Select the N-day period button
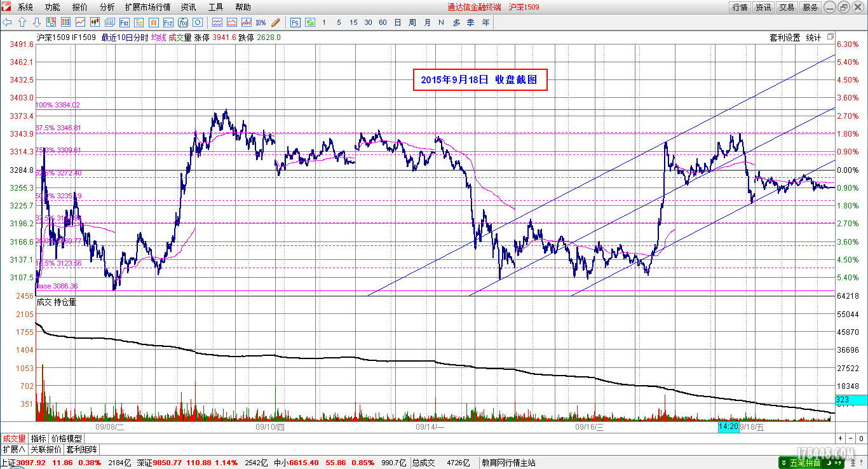Image resolution: width=868 pixels, height=469 pixels. (441, 22)
